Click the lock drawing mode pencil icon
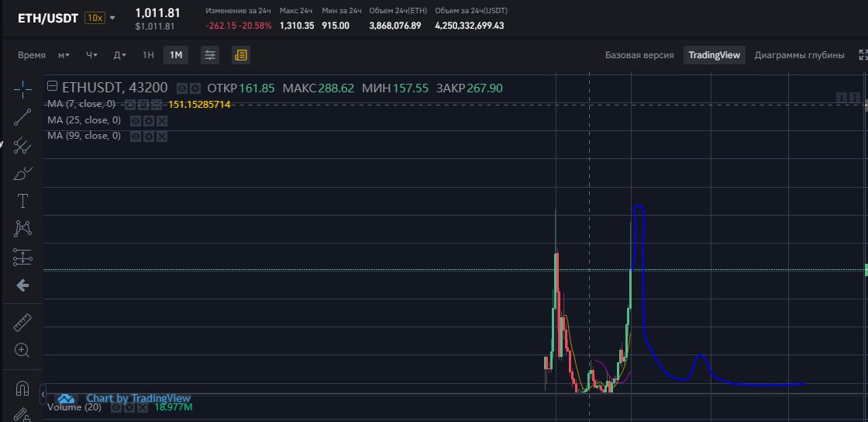The image size is (868, 422). [x=22, y=415]
